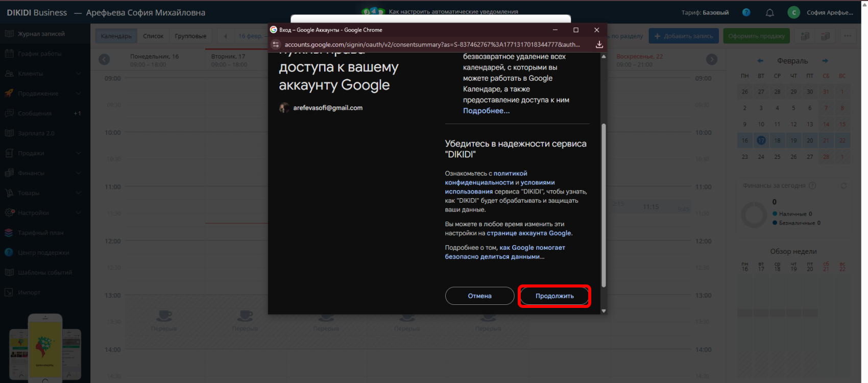Advance to next week with right arrow
Image resolution: width=868 pixels, height=383 pixels.
coord(711,60)
